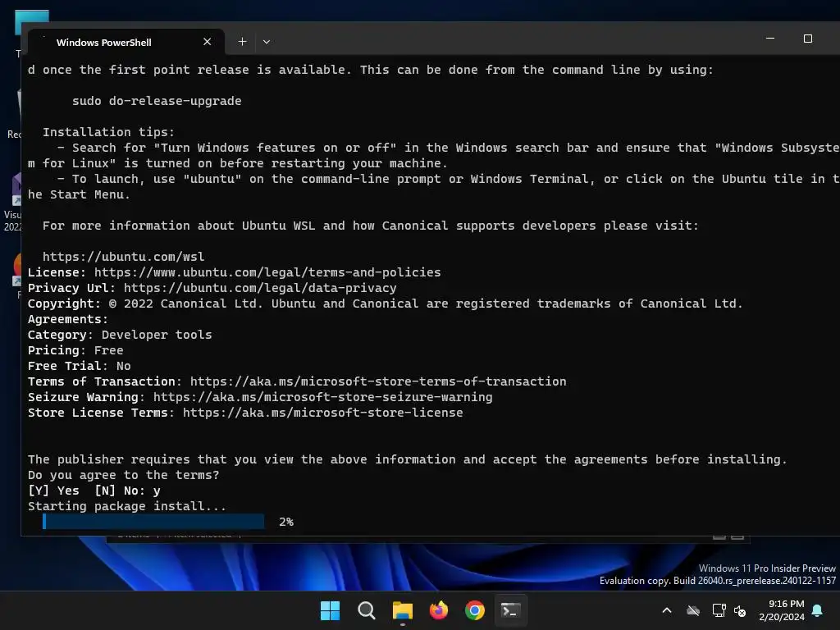
Task: Click the "Agreements:" line
Action: pyautogui.click(x=68, y=319)
